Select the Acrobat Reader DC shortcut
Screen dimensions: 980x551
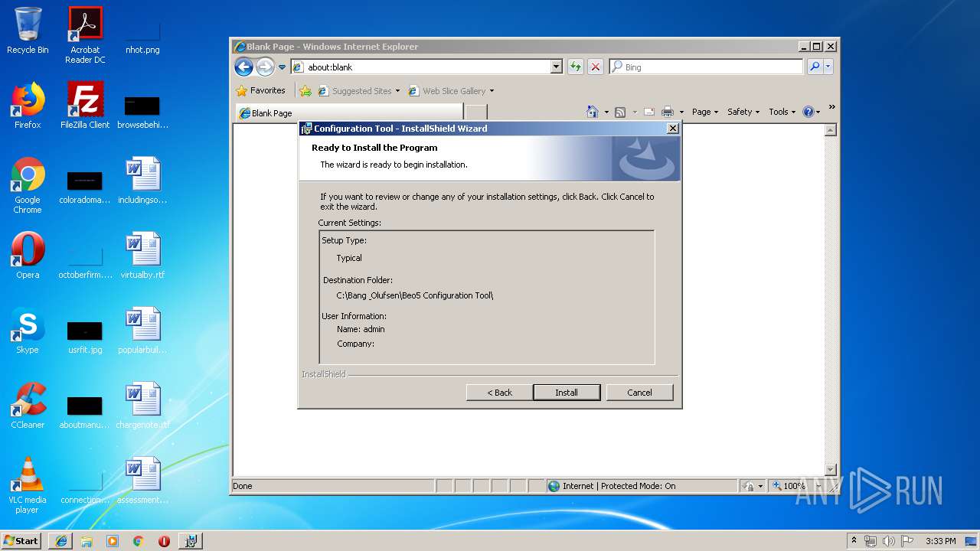[x=85, y=34]
